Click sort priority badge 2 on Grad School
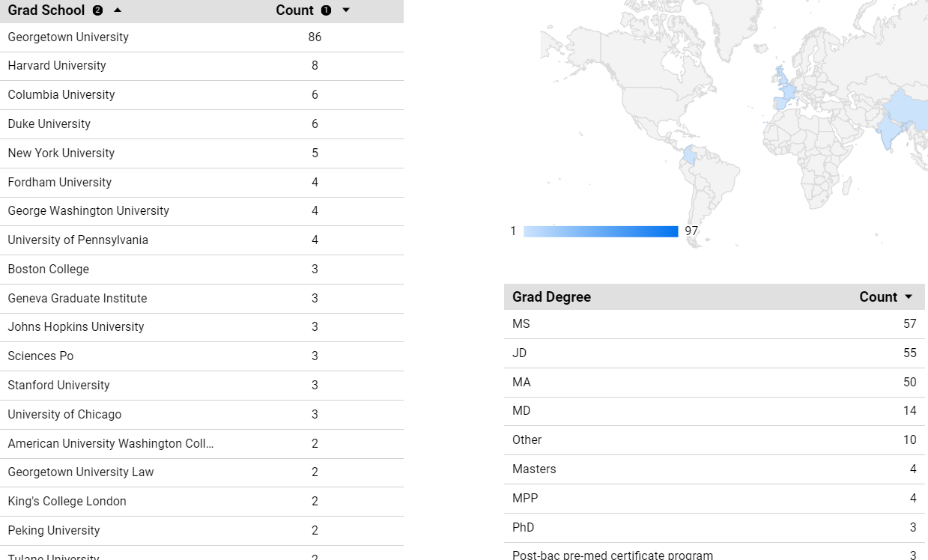The image size is (928, 560). pyautogui.click(x=98, y=10)
